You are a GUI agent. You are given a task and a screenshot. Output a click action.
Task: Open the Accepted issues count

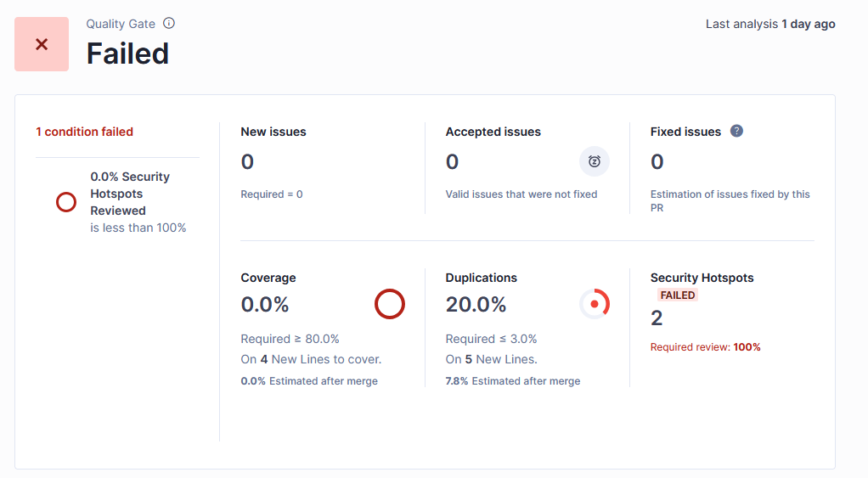click(452, 161)
